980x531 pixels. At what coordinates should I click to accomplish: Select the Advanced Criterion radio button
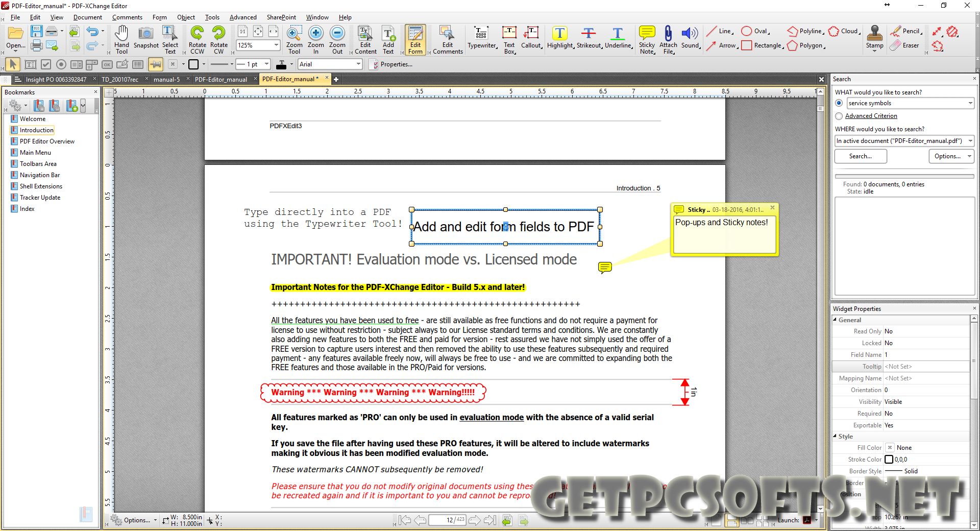coord(839,116)
